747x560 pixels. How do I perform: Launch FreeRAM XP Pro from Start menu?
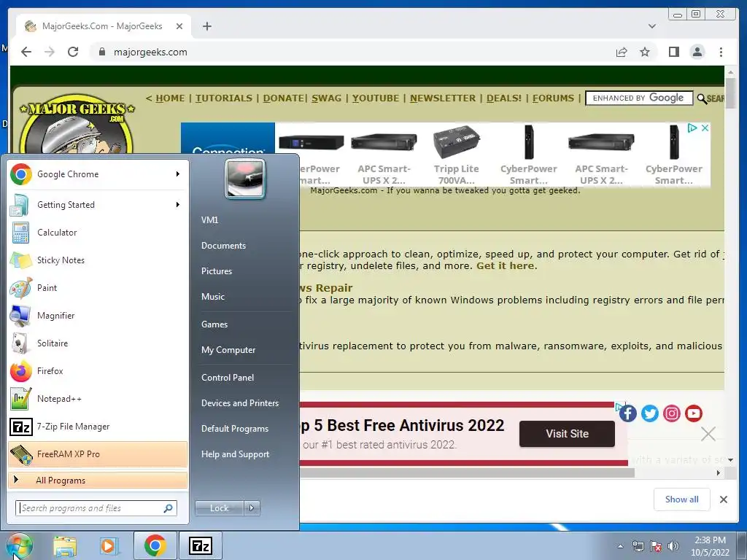click(98, 454)
